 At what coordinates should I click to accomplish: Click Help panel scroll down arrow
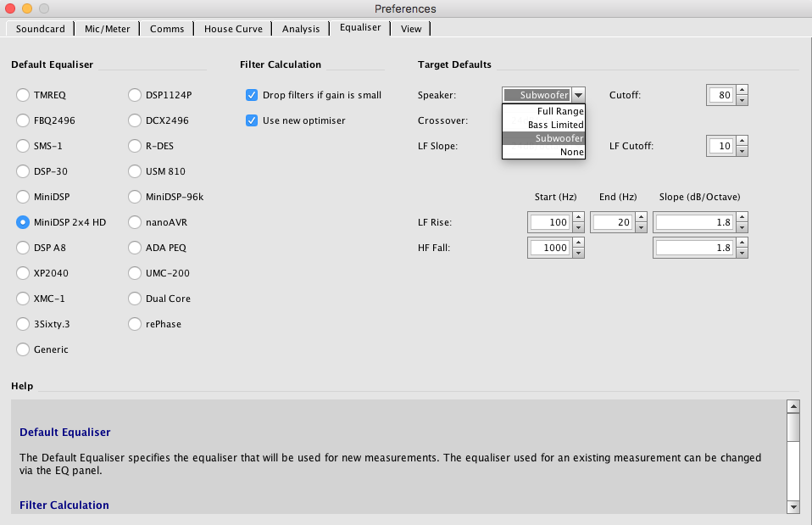click(793, 507)
